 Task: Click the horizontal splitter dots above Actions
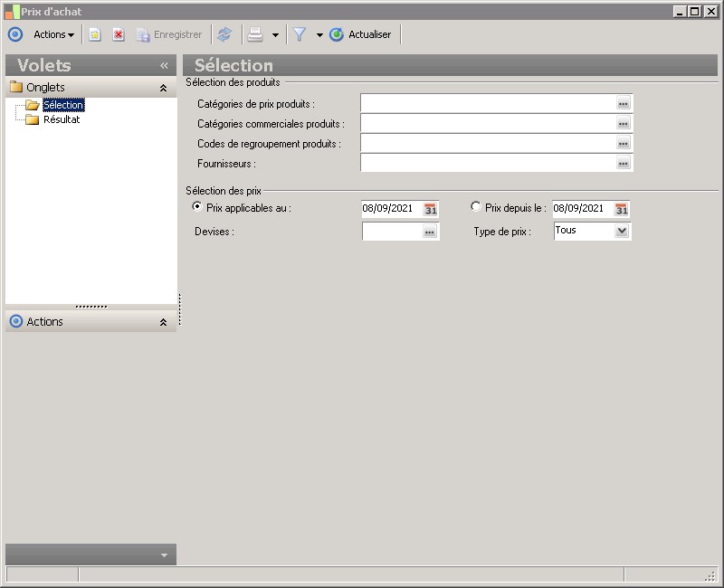coord(91,307)
